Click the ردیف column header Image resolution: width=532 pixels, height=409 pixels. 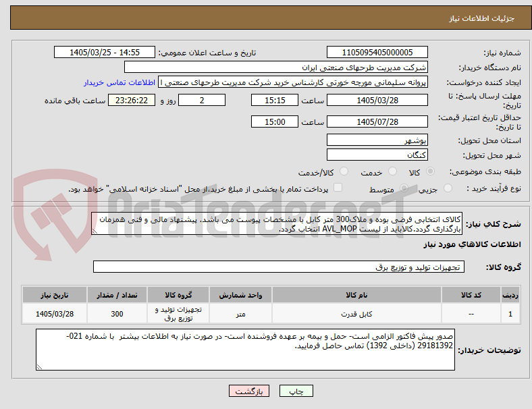tap(510, 295)
